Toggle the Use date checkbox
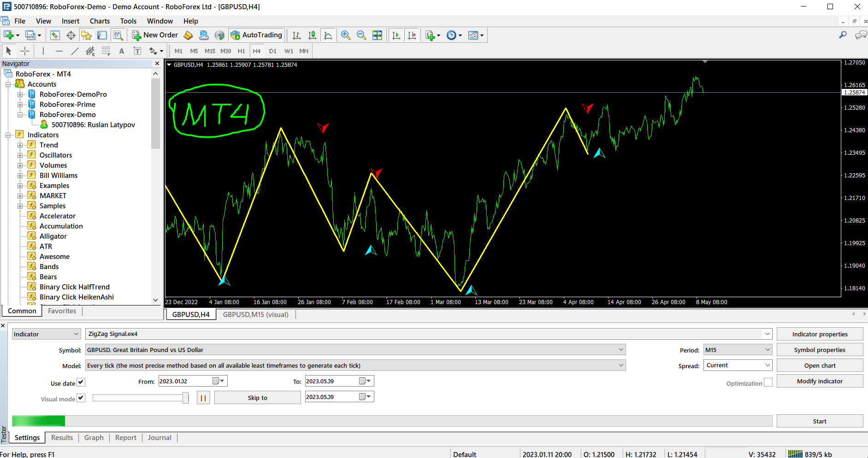Image resolution: width=868 pixels, height=458 pixels. coord(81,382)
